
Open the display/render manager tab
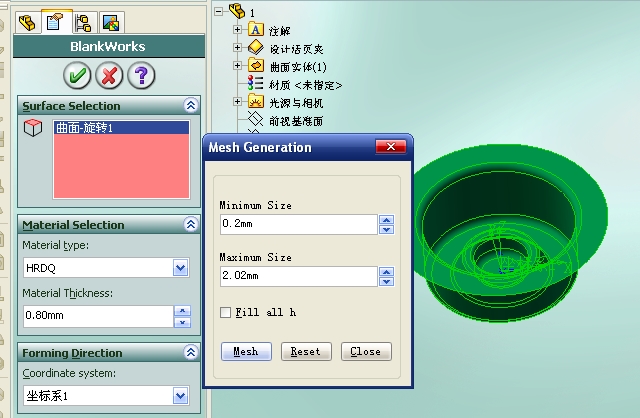pyautogui.click(x=111, y=22)
